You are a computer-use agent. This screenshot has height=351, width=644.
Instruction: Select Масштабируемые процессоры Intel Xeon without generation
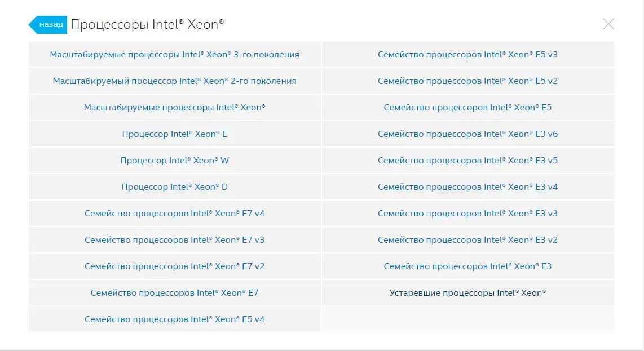[x=175, y=108]
